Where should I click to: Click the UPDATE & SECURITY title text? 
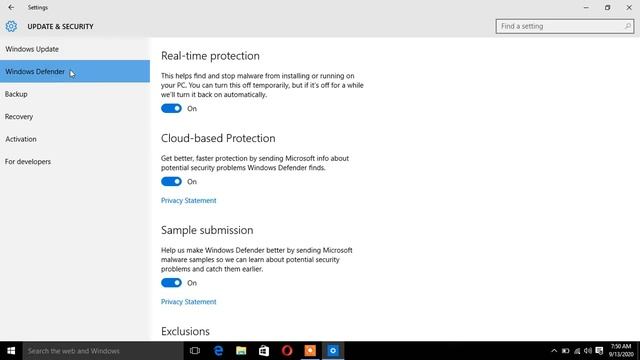click(60, 27)
